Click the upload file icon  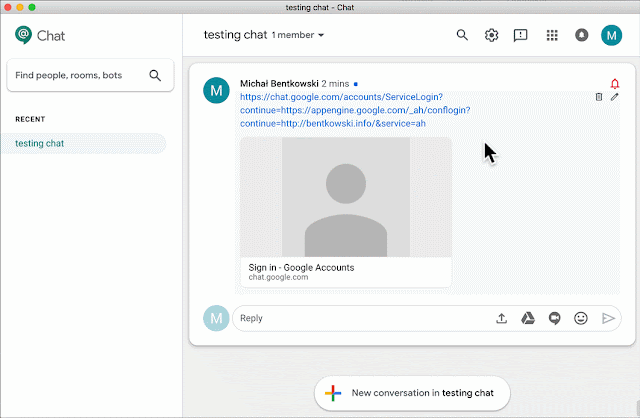point(501,318)
